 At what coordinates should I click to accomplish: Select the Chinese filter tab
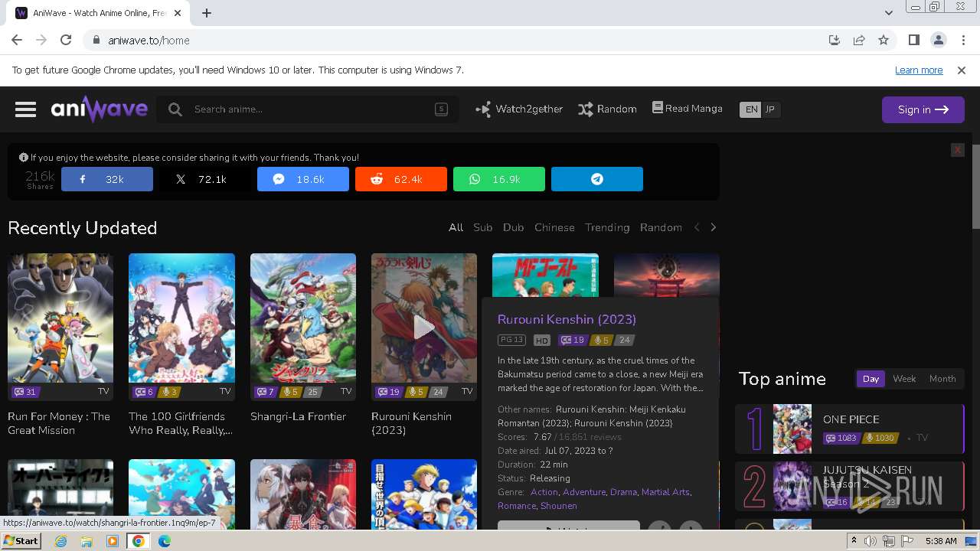(554, 227)
